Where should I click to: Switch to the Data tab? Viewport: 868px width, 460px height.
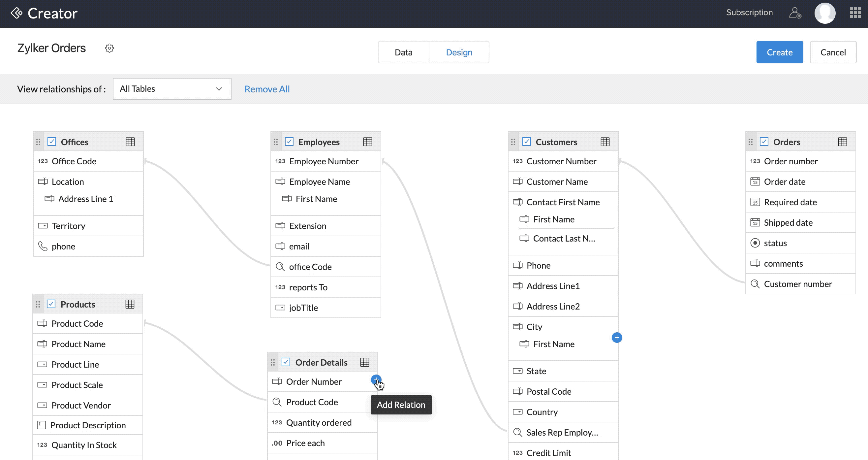403,52
